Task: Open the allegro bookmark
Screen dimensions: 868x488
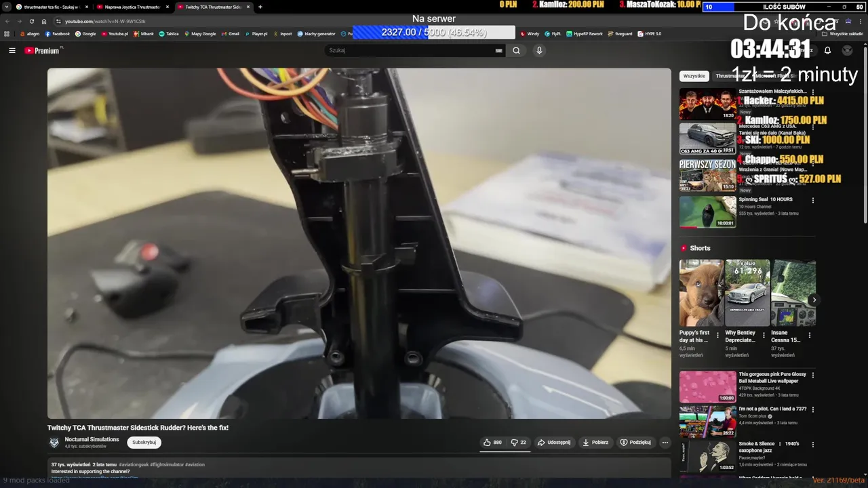Action: click(x=30, y=33)
